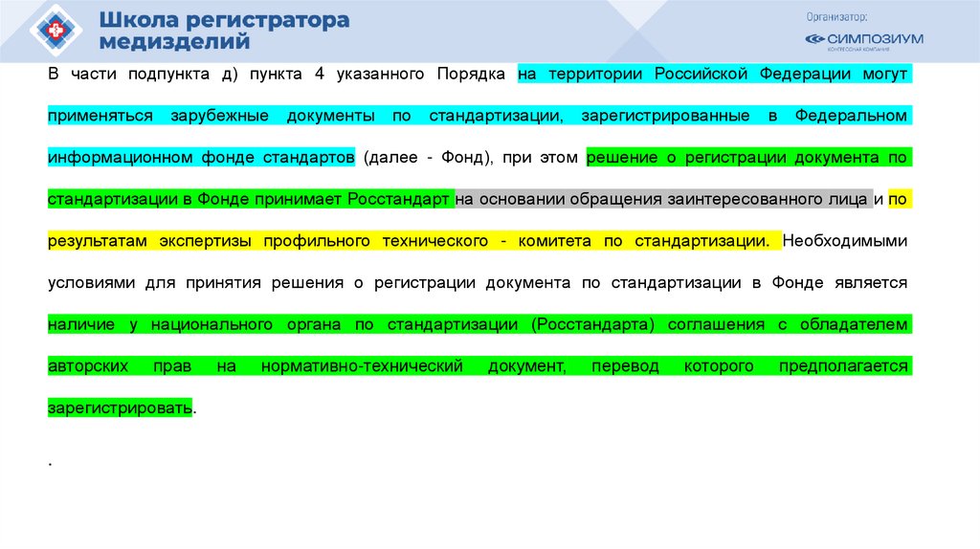Click cyan text 'на территории Российской Федерации могут'
This screenshot has width=980, height=549.
714,74
